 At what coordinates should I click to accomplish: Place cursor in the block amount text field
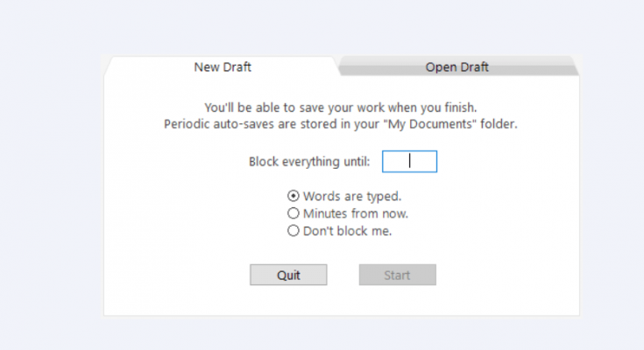pyautogui.click(x=409, y=161)
